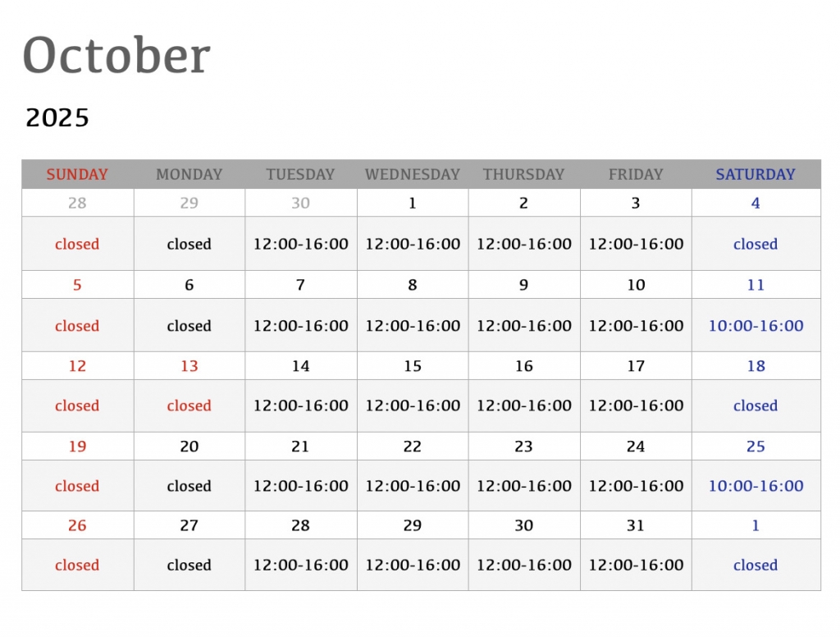Select date 13 shown in red

click(189, 366)
